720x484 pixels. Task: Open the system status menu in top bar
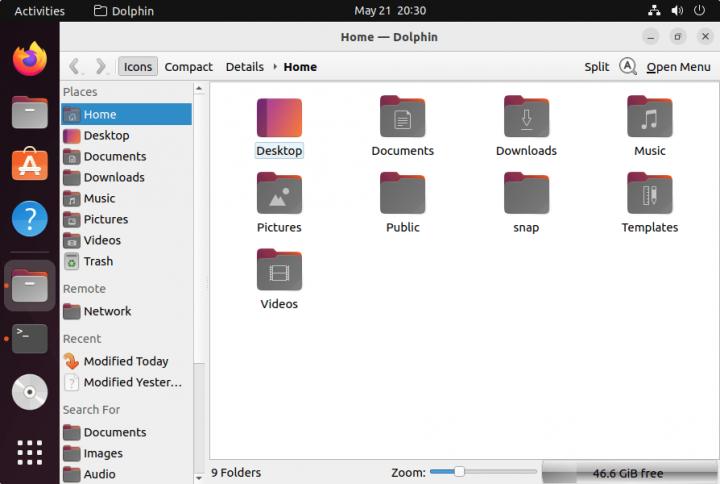tap(677, 11)
